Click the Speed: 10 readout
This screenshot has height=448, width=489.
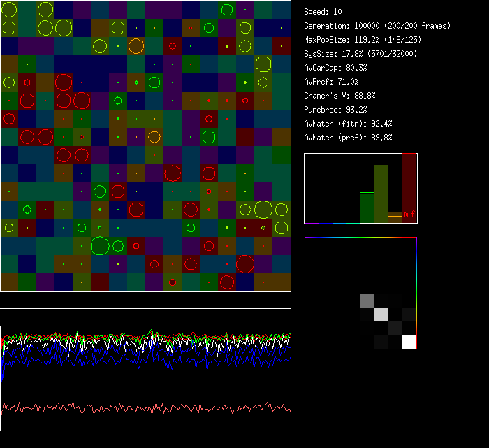point(323,12)
